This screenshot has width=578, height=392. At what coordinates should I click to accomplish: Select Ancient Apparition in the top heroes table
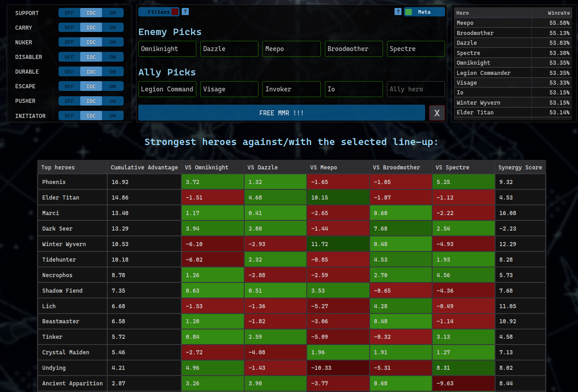tap(72, 383)
